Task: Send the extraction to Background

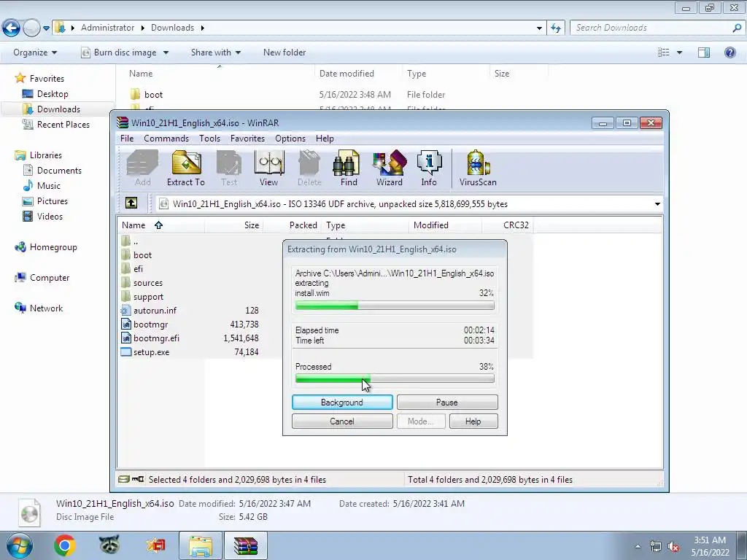Action: click(x=342, y=402)
